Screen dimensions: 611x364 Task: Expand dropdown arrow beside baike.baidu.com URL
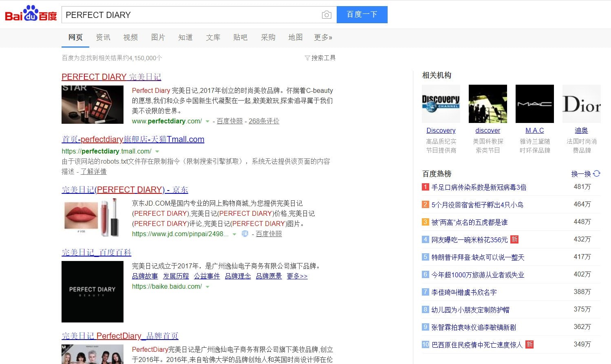click(207, 287)
